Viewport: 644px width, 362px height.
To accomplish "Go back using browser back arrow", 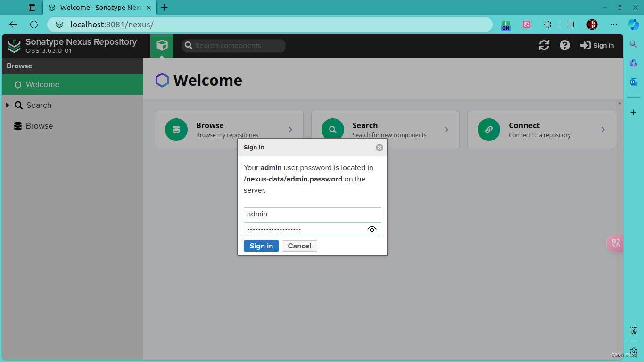I will (x=13, y=25).
